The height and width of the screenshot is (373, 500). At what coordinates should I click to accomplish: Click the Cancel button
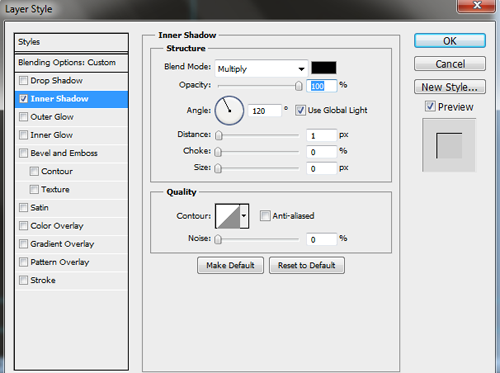[x=450, y=64]
